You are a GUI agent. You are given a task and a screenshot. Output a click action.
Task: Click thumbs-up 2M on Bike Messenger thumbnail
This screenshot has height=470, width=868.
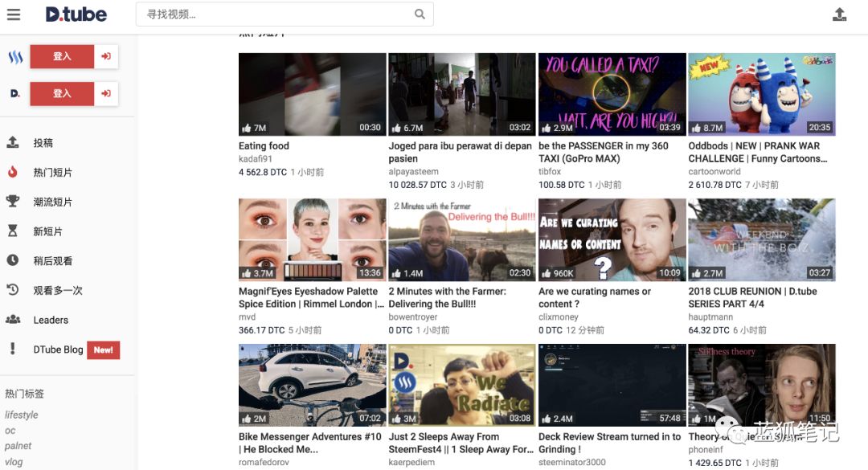tap(254, 419)
